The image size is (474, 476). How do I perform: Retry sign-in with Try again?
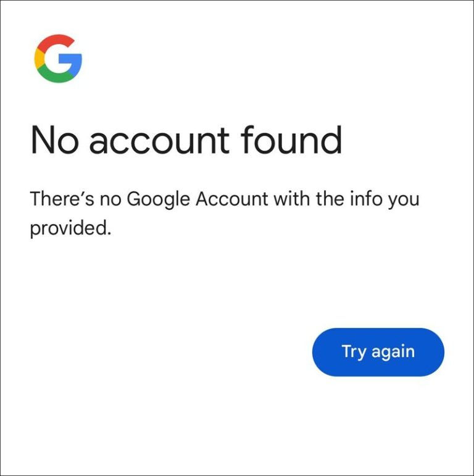point(378,352)
